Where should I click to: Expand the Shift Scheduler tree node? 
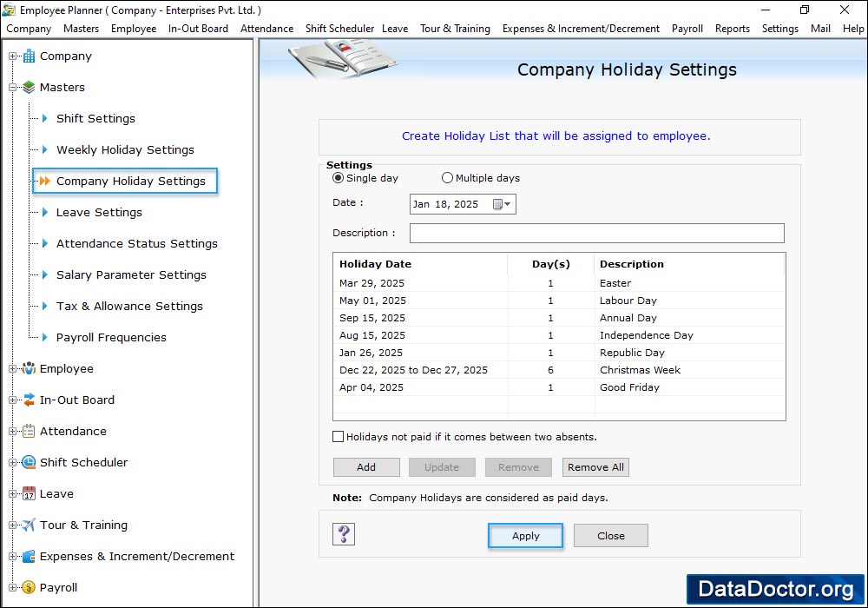click(12, 462)
